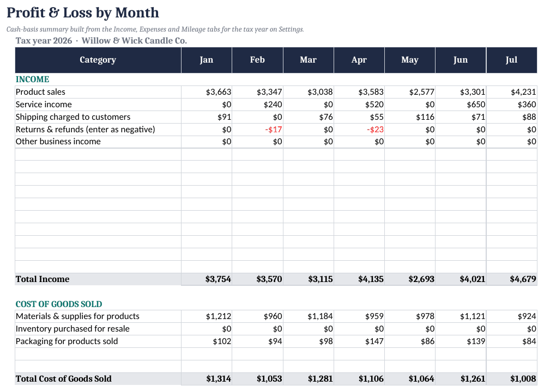The height and width of the screenshot is (392, 544).
Task: Click Jan Total Income cell $3,754
Action: click(x=207, y=279)
